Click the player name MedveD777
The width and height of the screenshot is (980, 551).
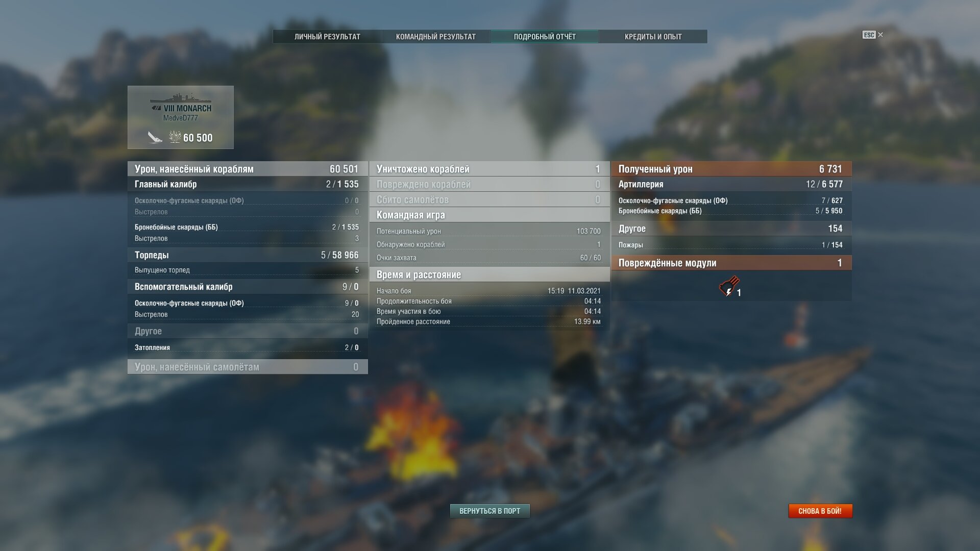180,118
